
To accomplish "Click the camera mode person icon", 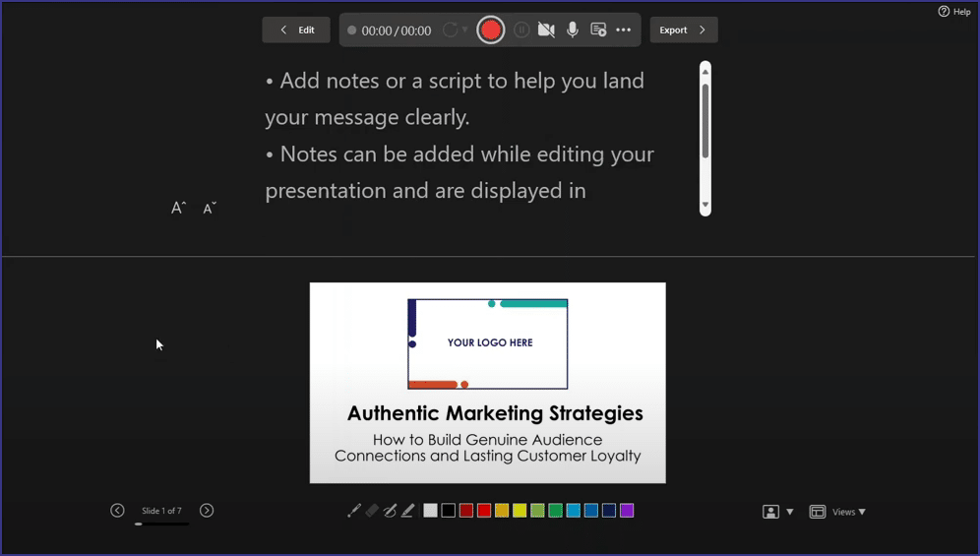I will pyautogui.click(x=770, y=512).
